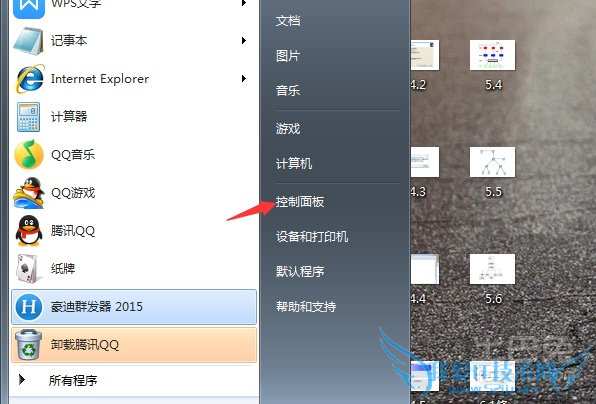Click the QQ音乐 text label
Viewport: 596px width, 404px height.
(73, 155)
